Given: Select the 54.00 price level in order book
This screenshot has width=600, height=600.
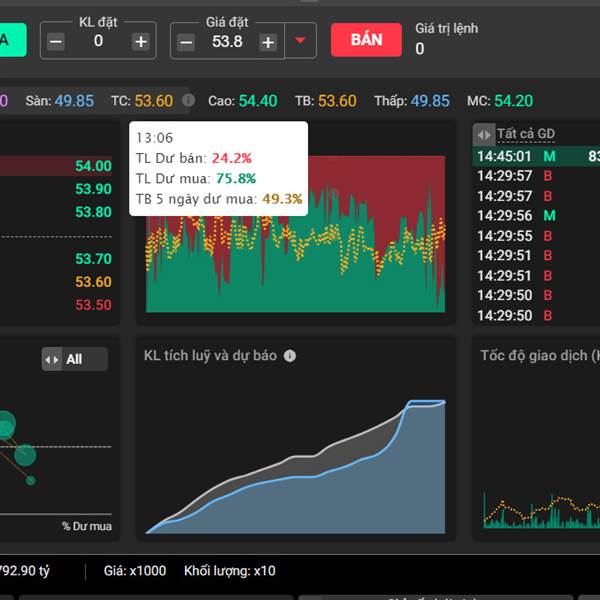Looking at the screenshot, I should tap(93, 166).
